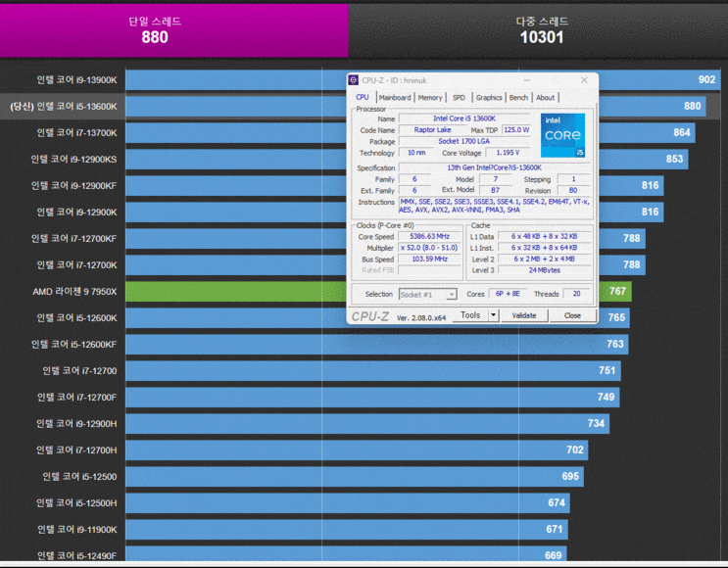Click the Multiplier value x 52.0
Viewport: 728px width, 568px height.
pos(429,248)
